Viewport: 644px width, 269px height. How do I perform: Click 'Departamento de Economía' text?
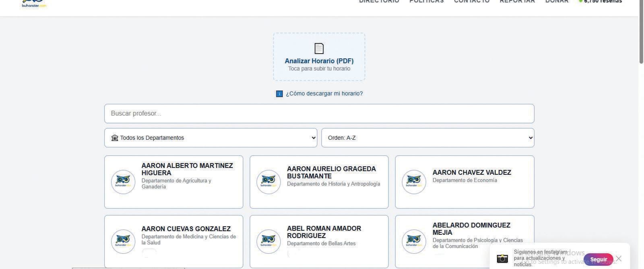click(465, 180)
